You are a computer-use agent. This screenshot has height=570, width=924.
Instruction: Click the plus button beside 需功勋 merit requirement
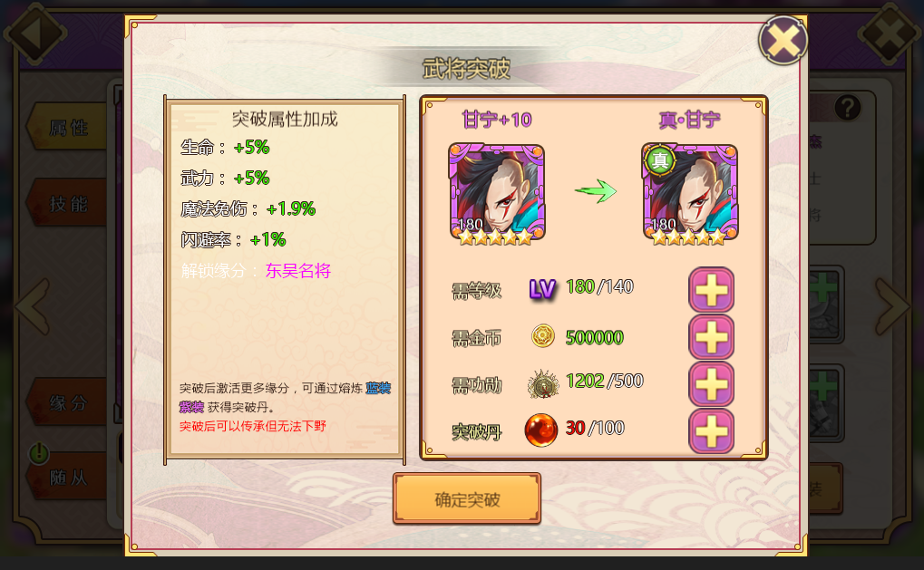click(711, 384)
